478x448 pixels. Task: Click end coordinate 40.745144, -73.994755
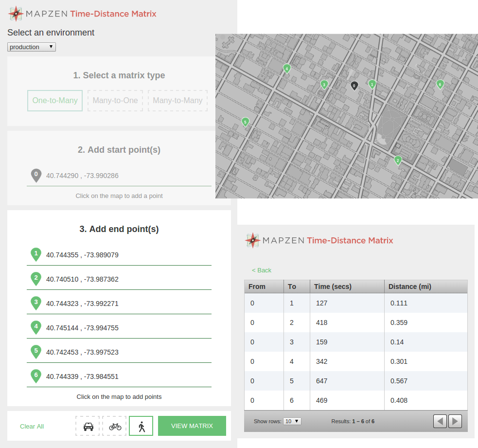(x=82, y=328)
